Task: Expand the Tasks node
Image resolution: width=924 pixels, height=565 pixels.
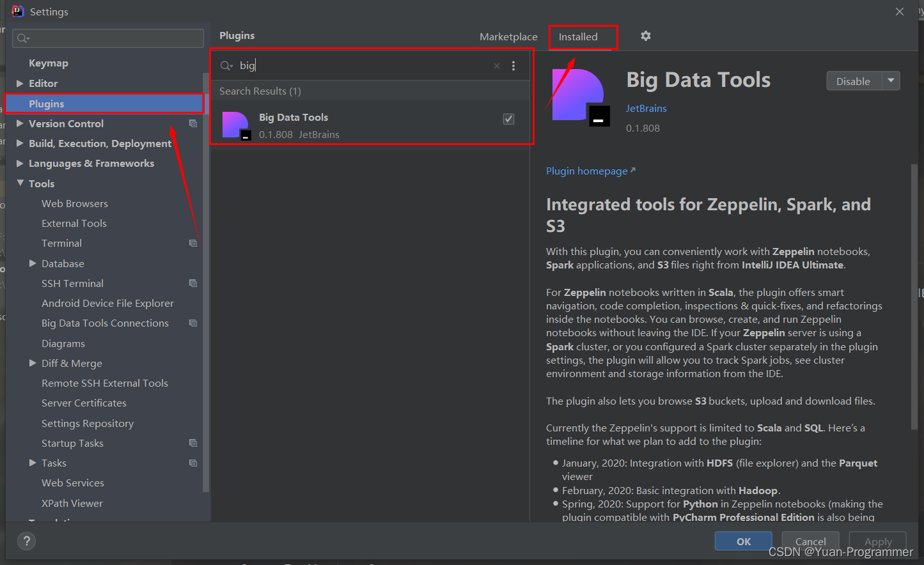Action: [33, 463]
